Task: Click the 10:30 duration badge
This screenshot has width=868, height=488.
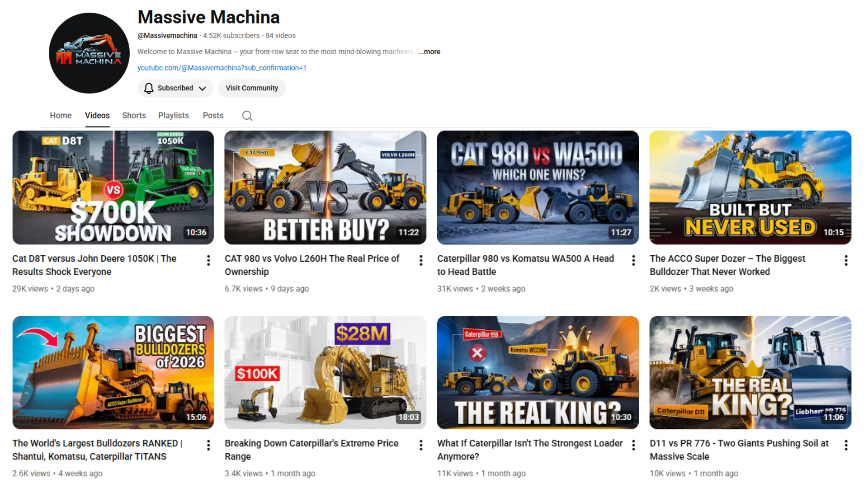Action: pos(621,417)
